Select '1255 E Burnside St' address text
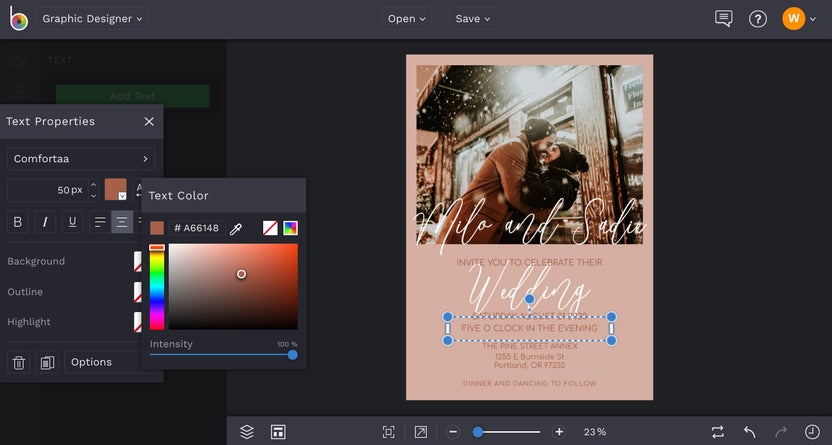Screen dimensions: 832x445 point(530,356)
